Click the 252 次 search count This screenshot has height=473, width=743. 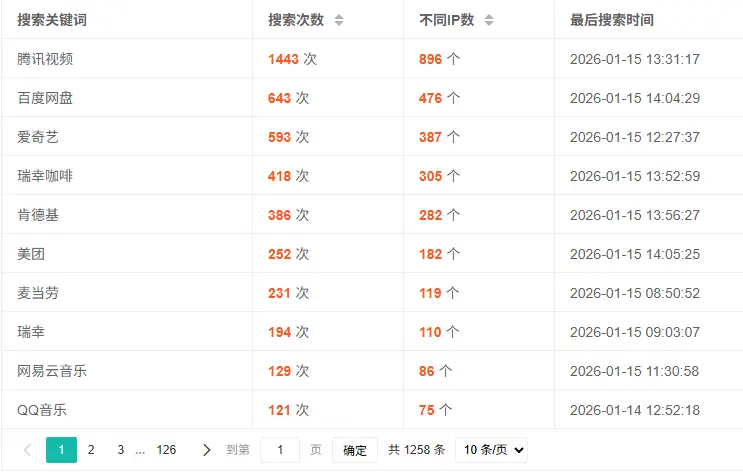tap(289, 254)
